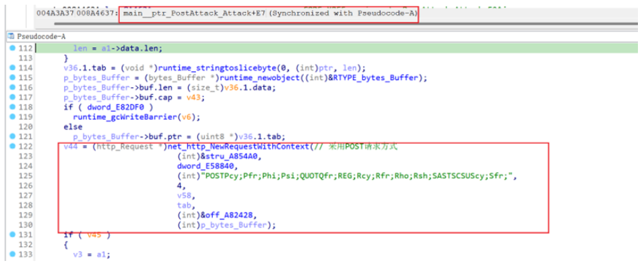The image size is (644, 263).
Task: Click 'v3 = a1;' statement on line 133
Action: click(92, 255)
